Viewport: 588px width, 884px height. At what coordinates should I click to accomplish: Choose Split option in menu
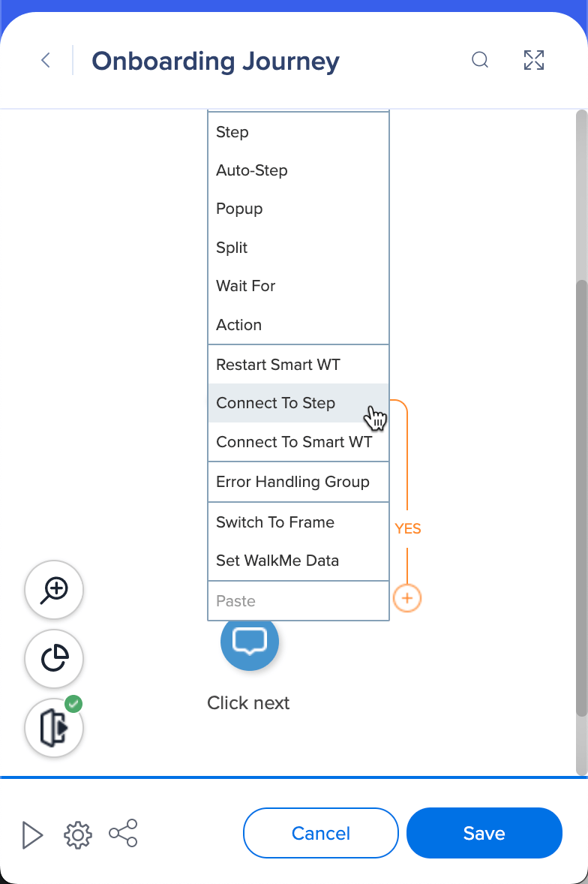point(232,248)
